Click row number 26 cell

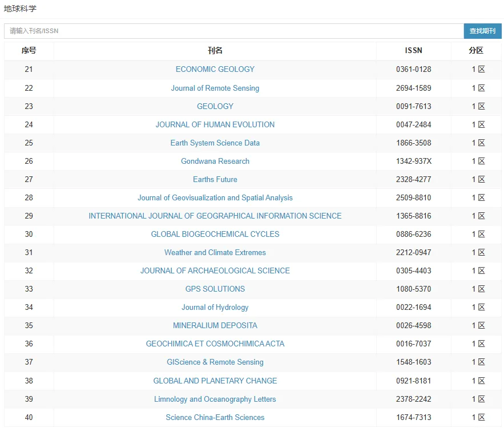point(29,161)
